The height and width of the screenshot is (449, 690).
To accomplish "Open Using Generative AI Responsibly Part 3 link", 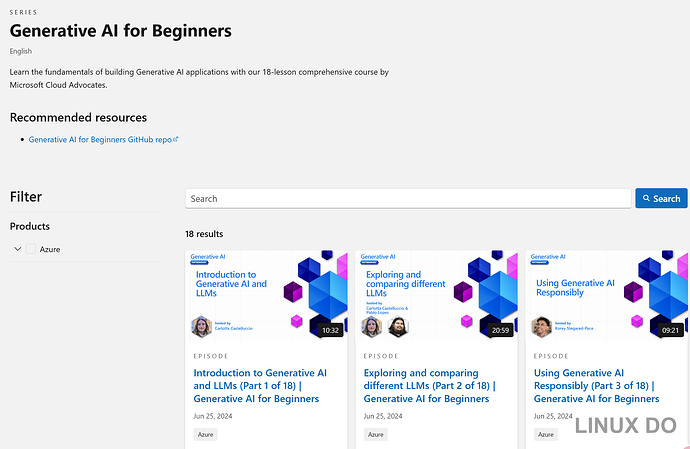I will pos(596,386).
